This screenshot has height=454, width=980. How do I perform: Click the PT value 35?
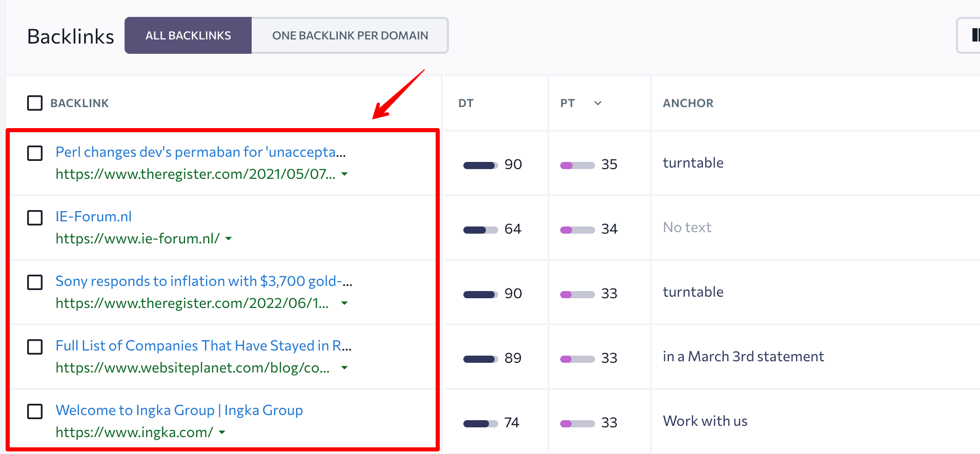(609, 164)
